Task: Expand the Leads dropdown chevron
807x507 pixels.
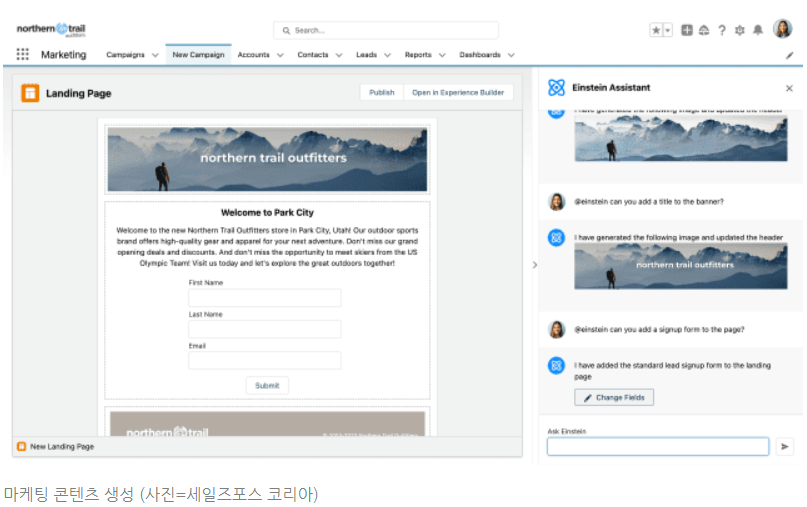Action: click(x=388, y=55)
